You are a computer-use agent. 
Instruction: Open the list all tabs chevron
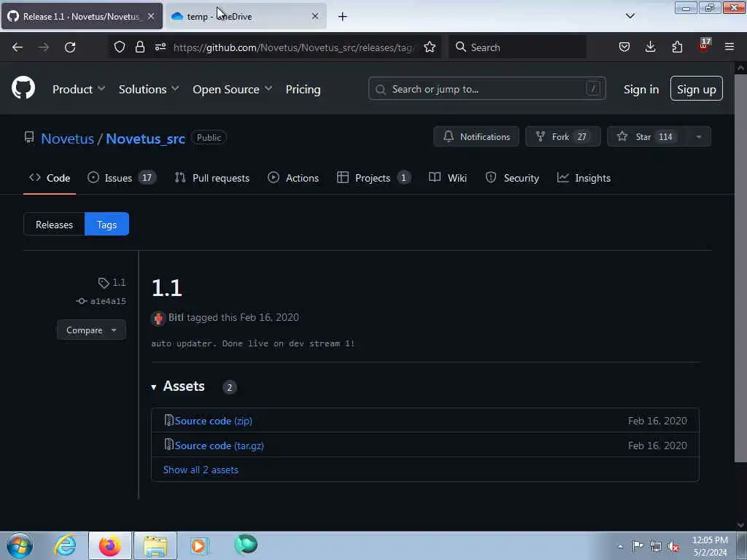click(630, 16)
